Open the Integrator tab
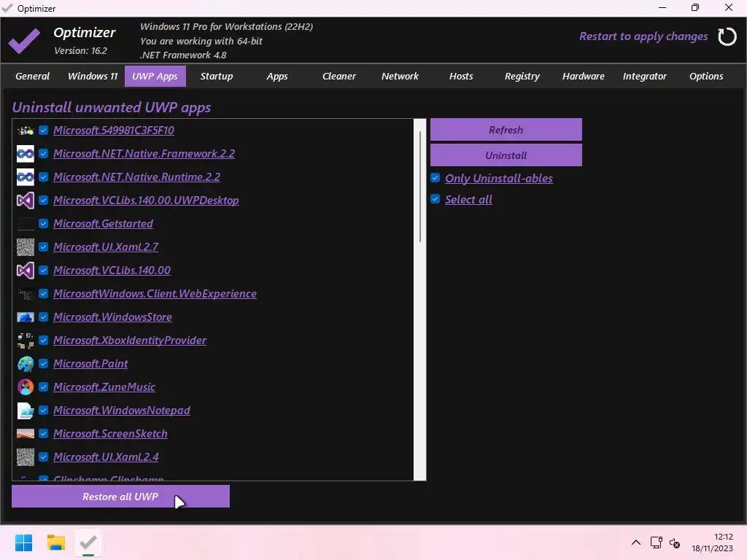 click(x=645, y=76)
